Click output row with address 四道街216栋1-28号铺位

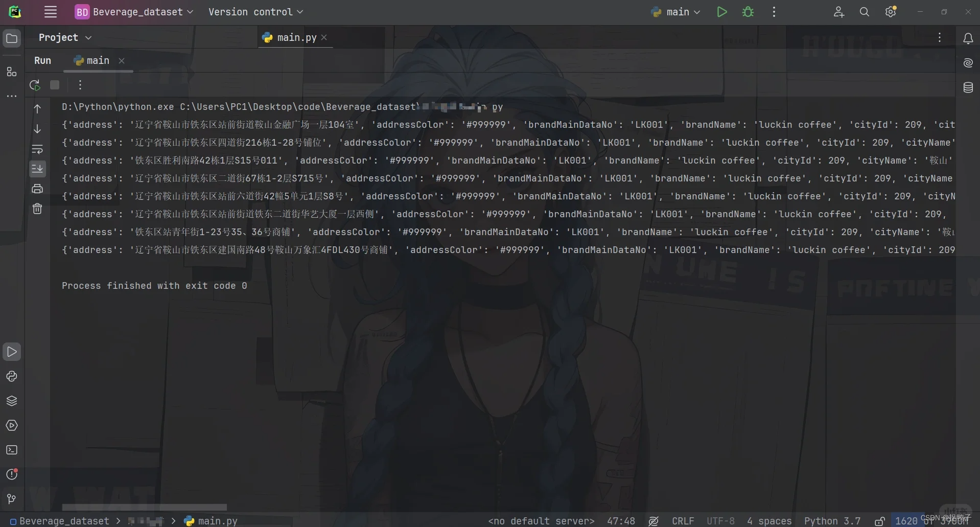508,143
